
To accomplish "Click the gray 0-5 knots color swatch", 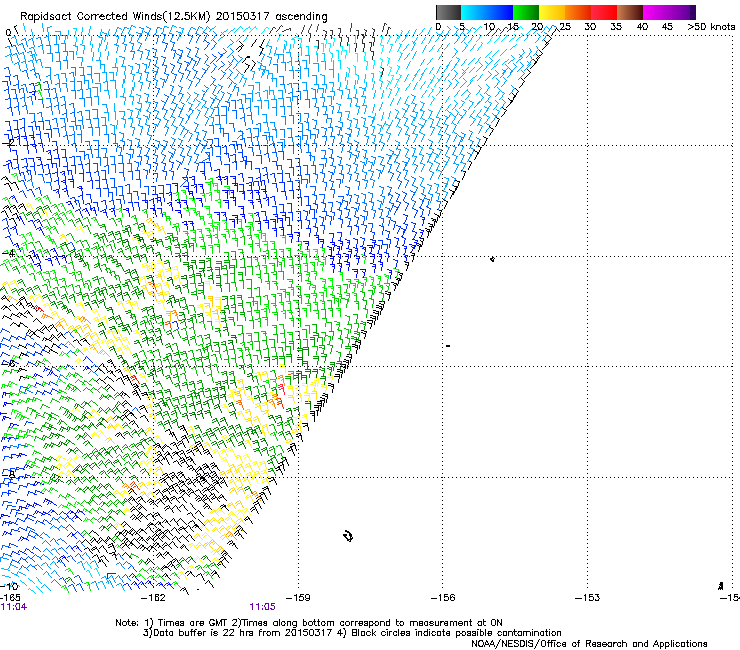I will click(x=448, y=12).
